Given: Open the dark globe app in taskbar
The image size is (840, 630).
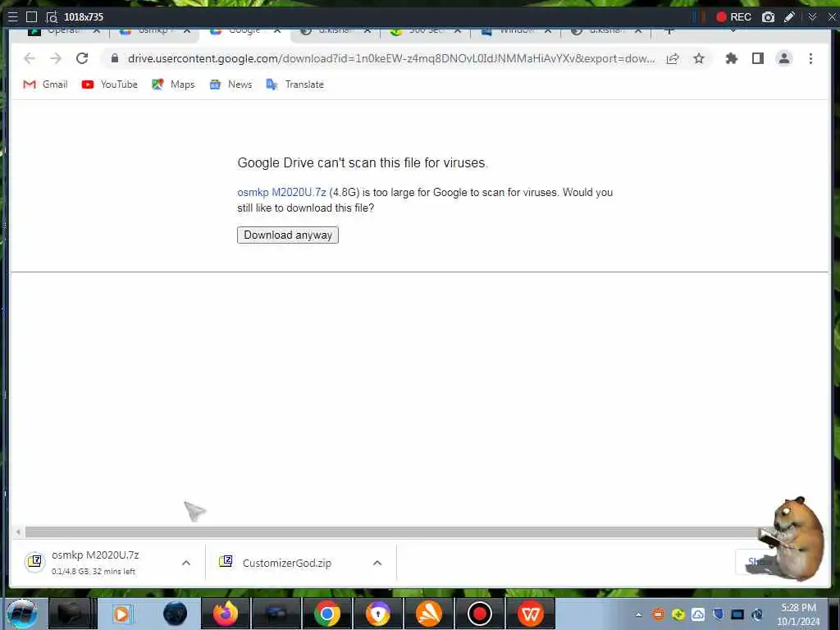Looking at the screenshot, I should coord(175,614).
